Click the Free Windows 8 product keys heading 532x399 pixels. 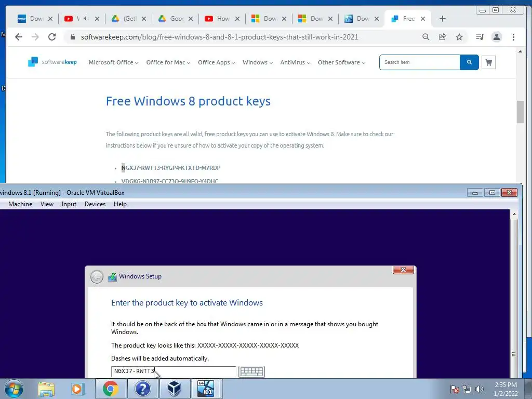point(188,101)
